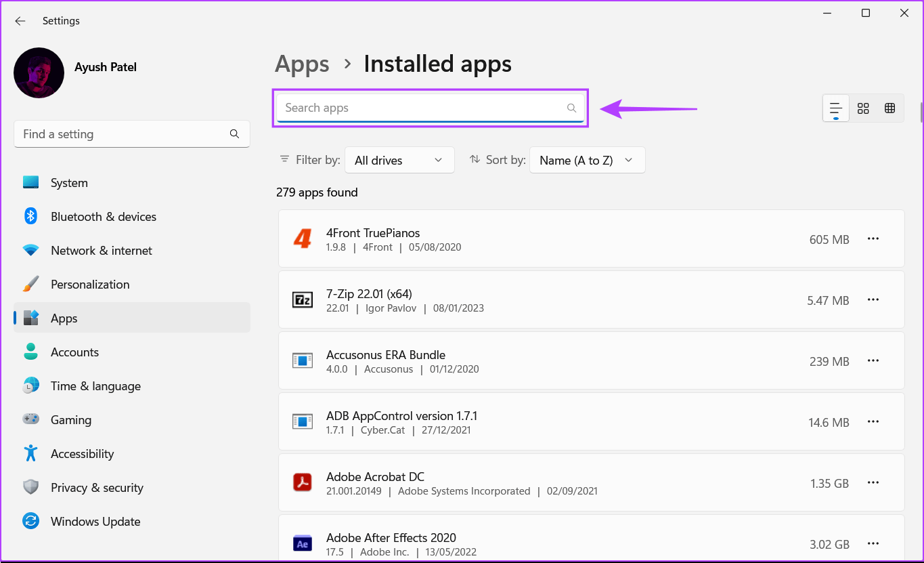The image size is (924, 563).
Task: Open Network & internet settings
Action: point(132,251)
